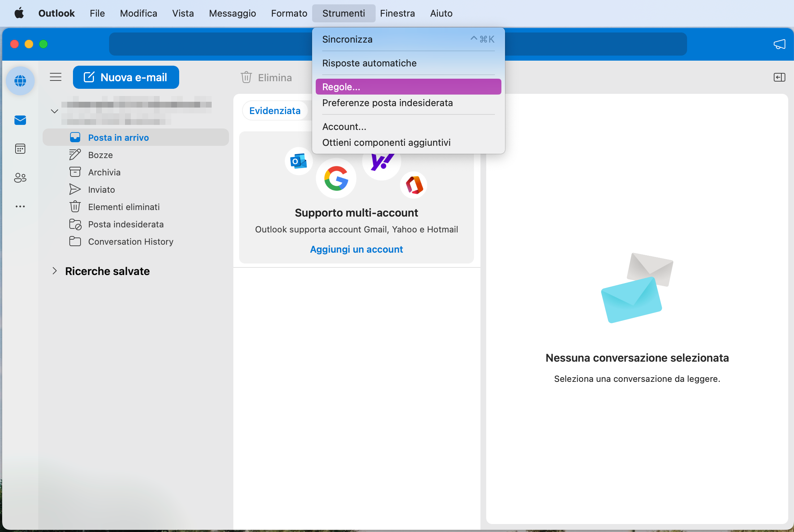Open Preferenze posta indesiderata

[x=408, y=103]
